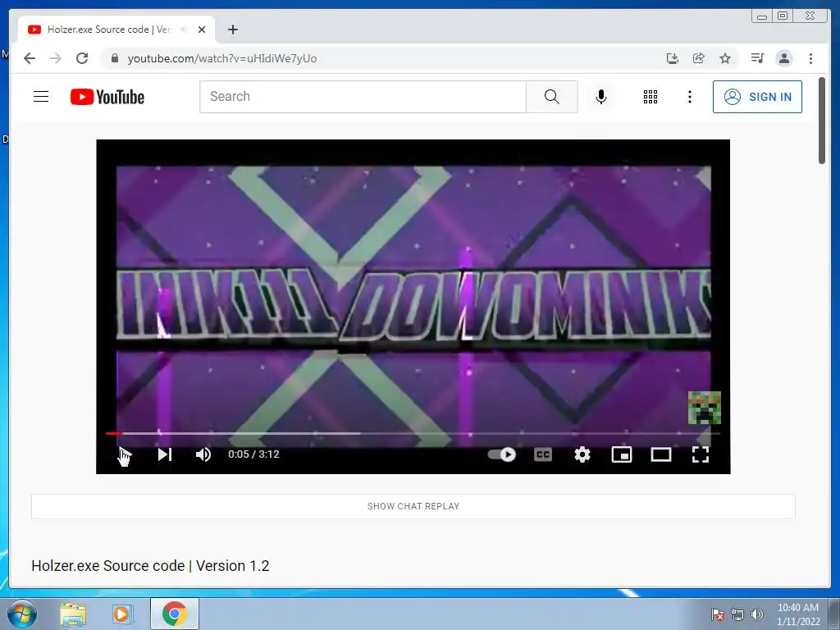This screenshot has width=840, height=630.
Task: Click the address bar URL
Action: click(222, 58)
